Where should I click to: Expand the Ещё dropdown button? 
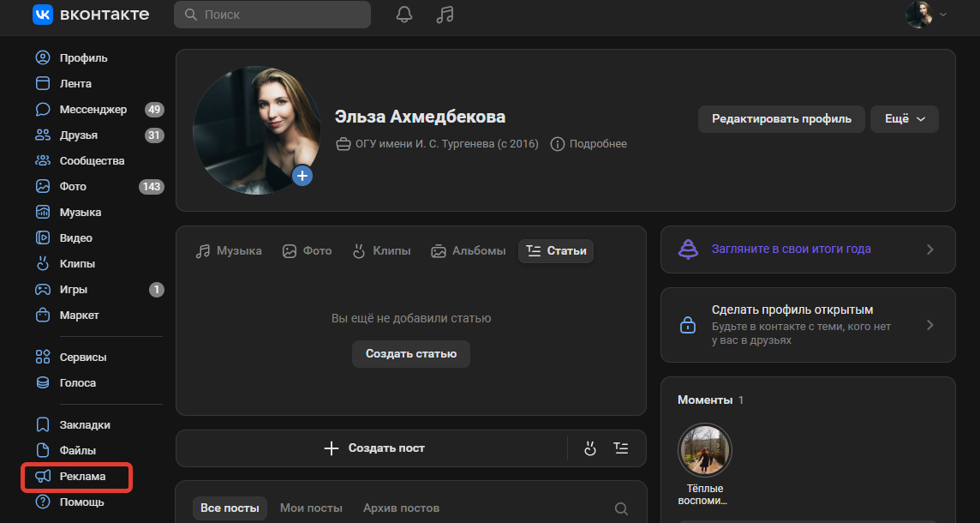(x=904, y=119)
